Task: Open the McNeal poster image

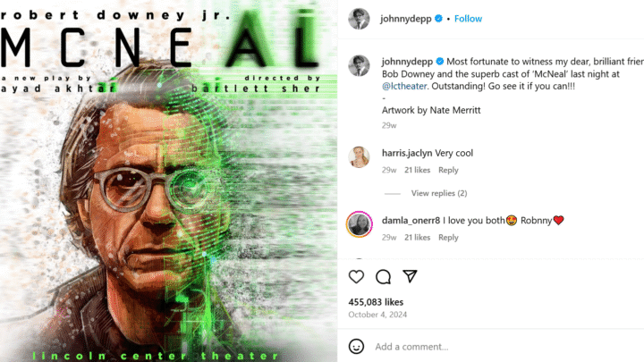Action: tap(168, 181)
